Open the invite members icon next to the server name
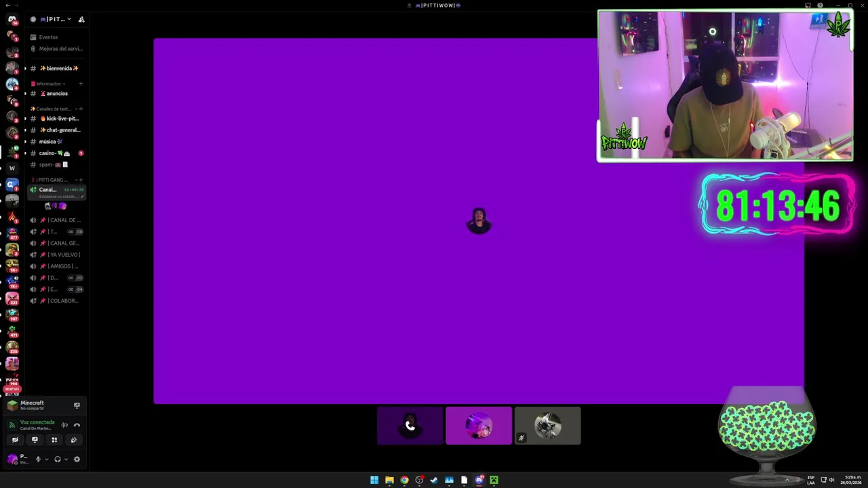868x488 pixels. 81,20
